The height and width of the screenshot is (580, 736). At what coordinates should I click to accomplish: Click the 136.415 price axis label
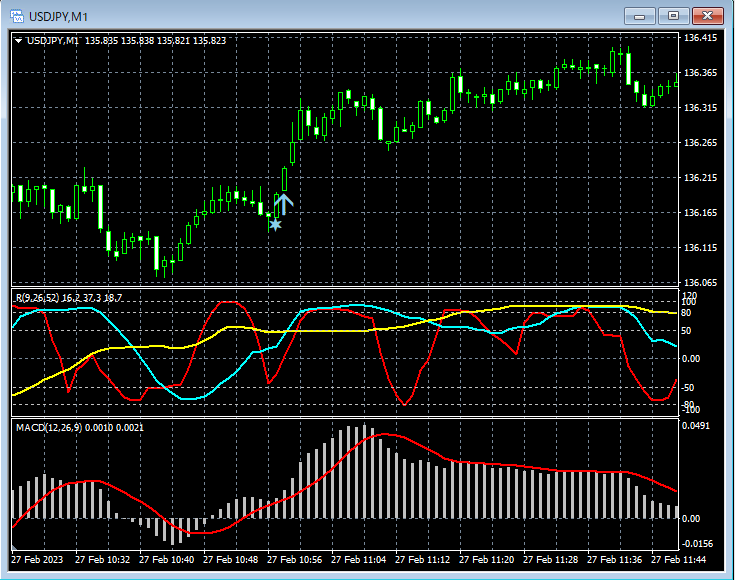pyautogui.click(x=699, y=39)
